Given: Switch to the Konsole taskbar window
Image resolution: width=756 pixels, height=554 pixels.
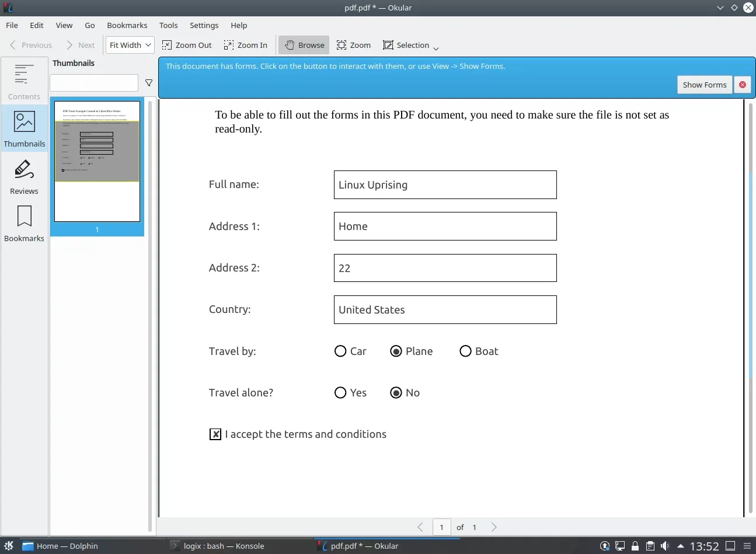Looking at the screenshot, I should [x=224, y=546].
